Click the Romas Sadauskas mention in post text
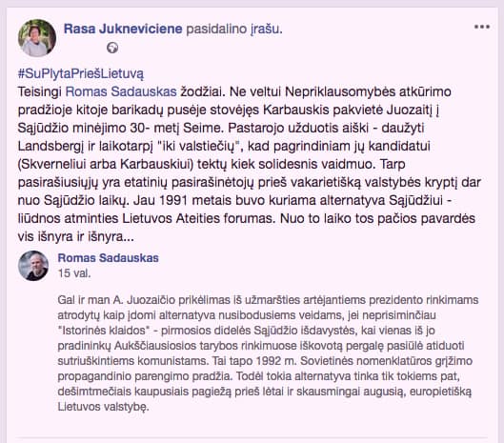This screenshot has width=504, height=443. (x=121, y=92)
